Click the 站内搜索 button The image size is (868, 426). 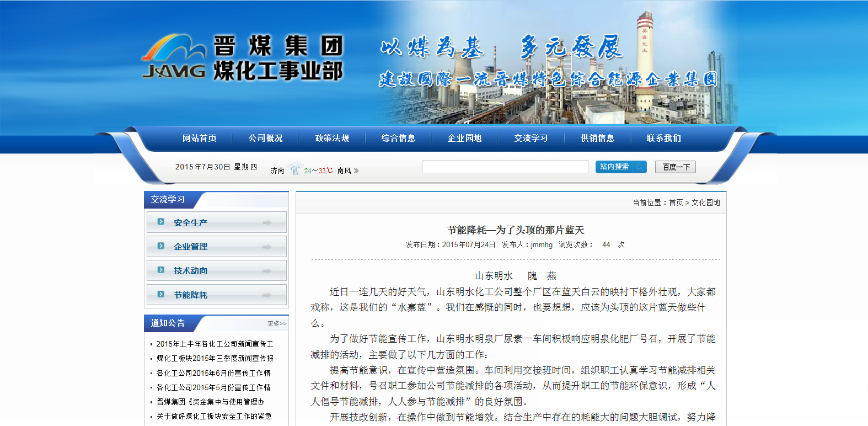(621, 167)
